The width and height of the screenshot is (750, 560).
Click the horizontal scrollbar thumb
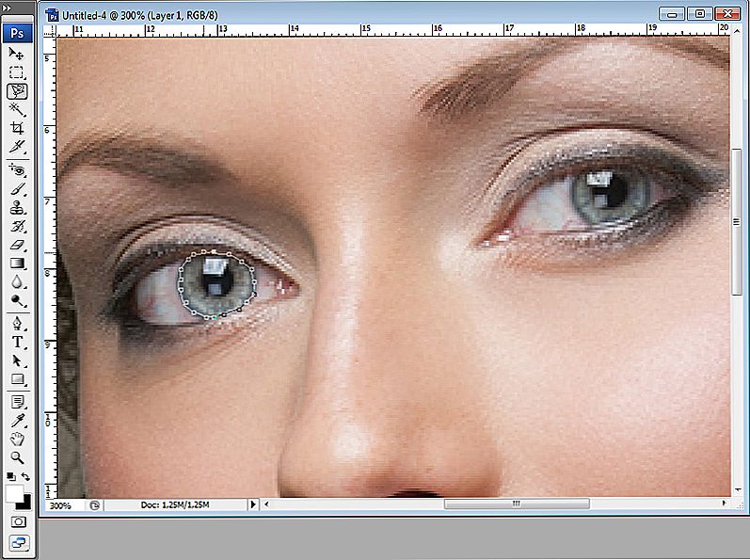[516, 504]
